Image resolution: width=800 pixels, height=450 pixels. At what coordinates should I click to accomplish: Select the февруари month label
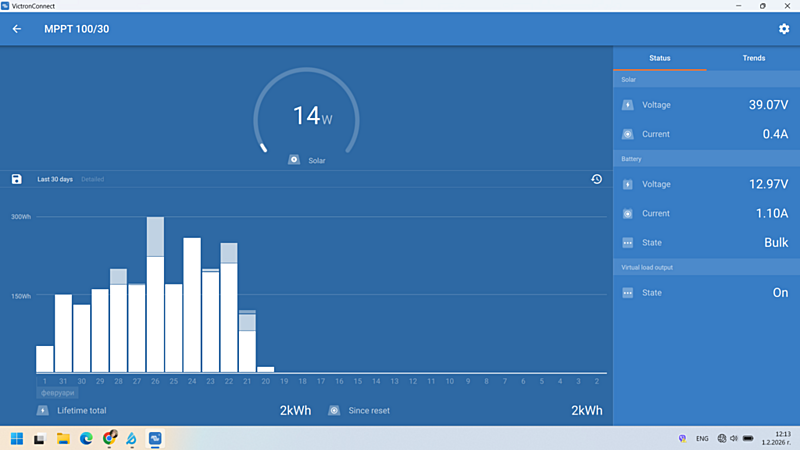pyautogui.click(x=57, y=393)
